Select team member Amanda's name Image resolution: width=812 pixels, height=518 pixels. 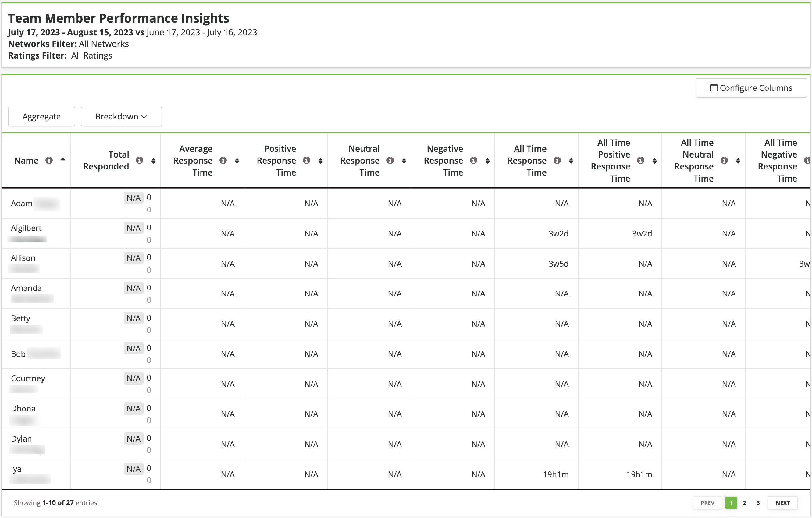[x=26, y=288]
